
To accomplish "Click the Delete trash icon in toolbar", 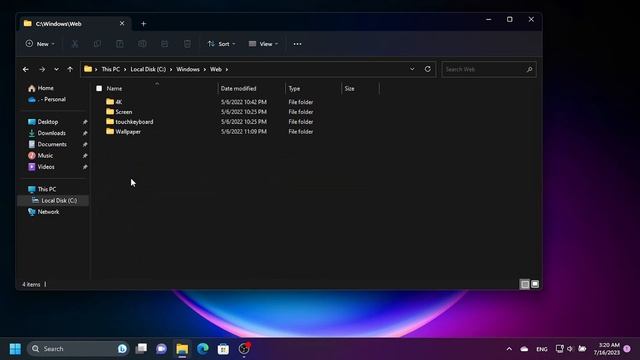I will pyautogui.click(x=187, y=44).
